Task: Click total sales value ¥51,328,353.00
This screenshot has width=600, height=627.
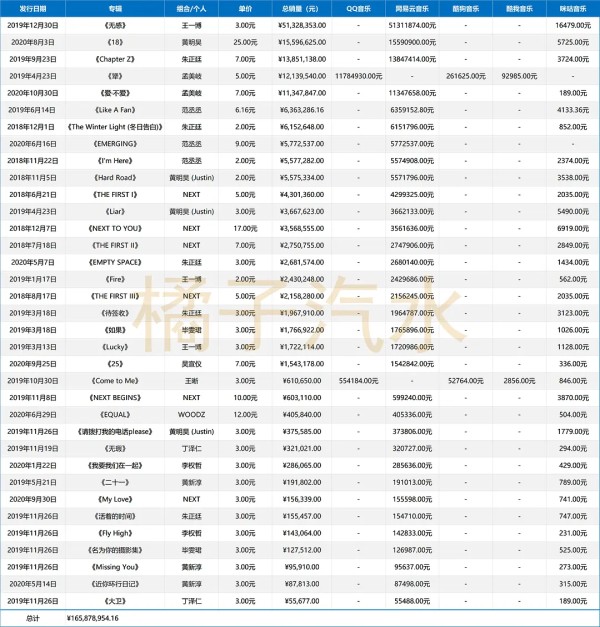Action: click(302, 26)
